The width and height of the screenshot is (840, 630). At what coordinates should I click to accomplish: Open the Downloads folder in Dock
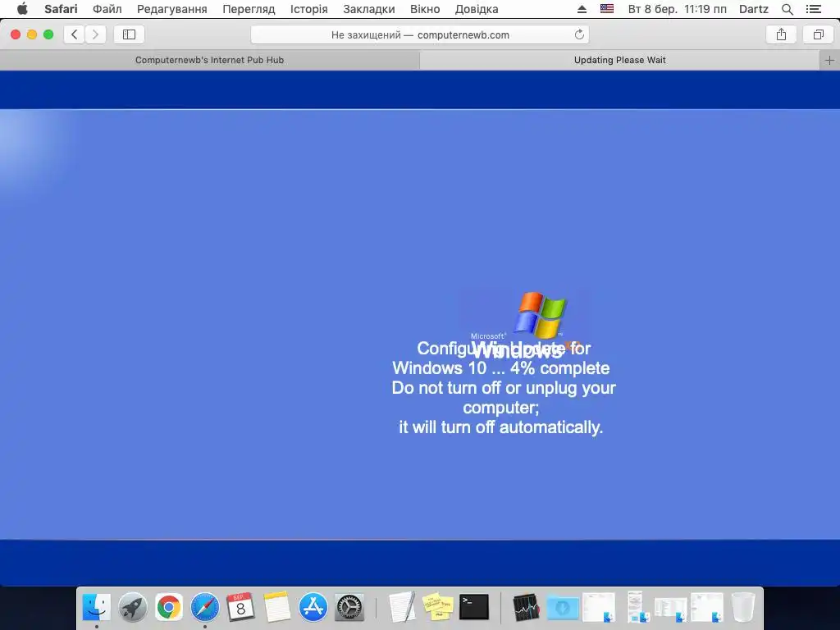(x=563, y=608)
